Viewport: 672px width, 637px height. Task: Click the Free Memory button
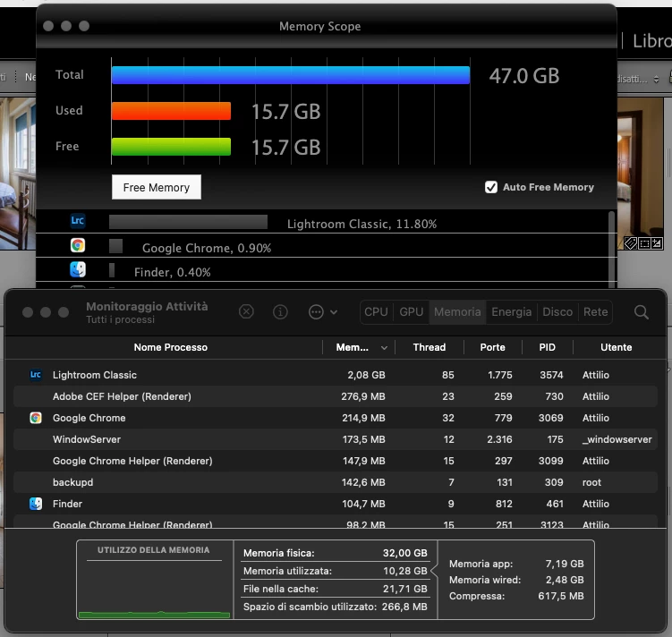(157, 187)
